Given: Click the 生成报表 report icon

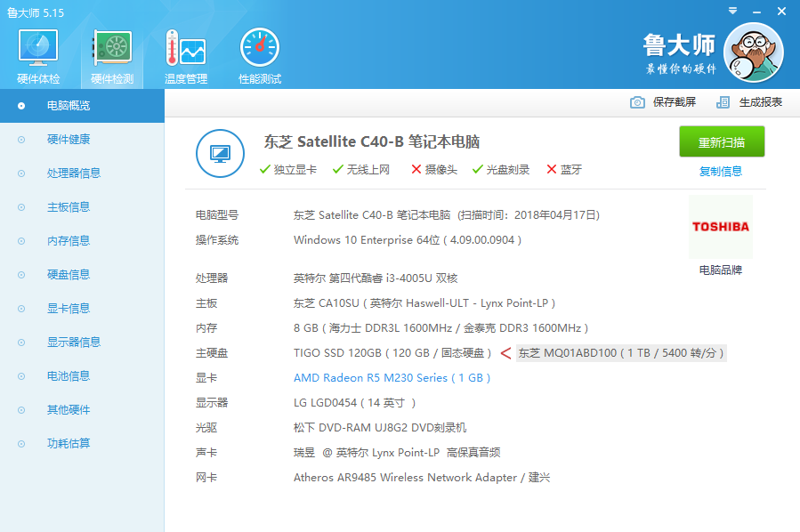Looking at the screenshot, I should [x=723, y=102].
